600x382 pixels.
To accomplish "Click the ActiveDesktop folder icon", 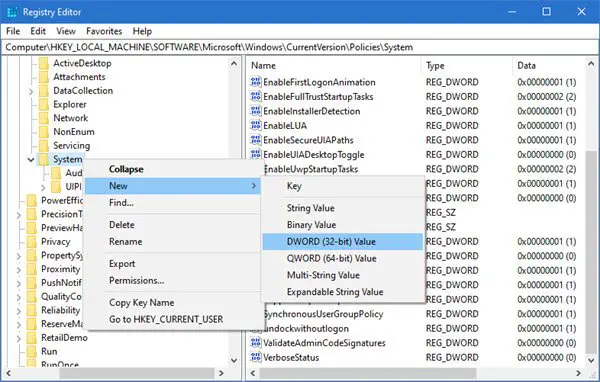I will [x=44, y=63].
